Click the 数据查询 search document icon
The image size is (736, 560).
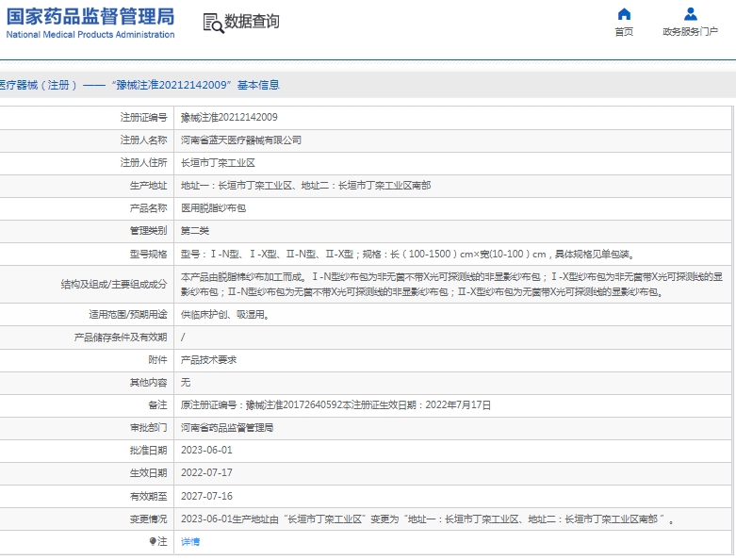click(214, 23)
